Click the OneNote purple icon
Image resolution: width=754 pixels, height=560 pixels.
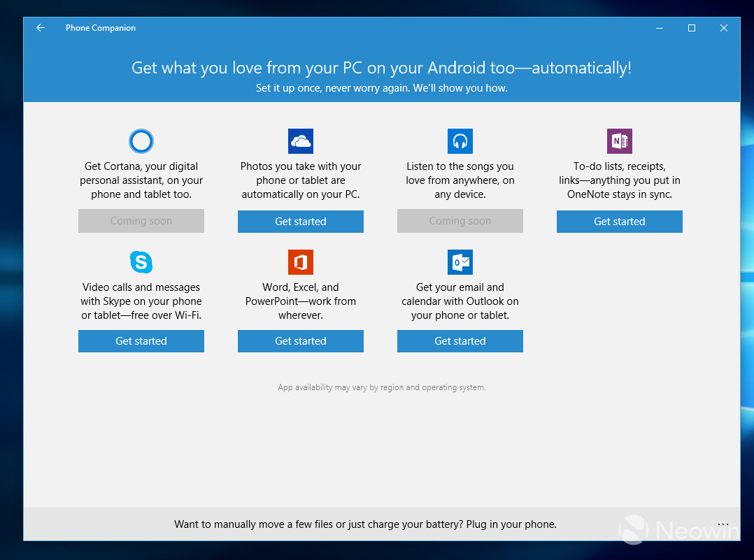point(620,141)
